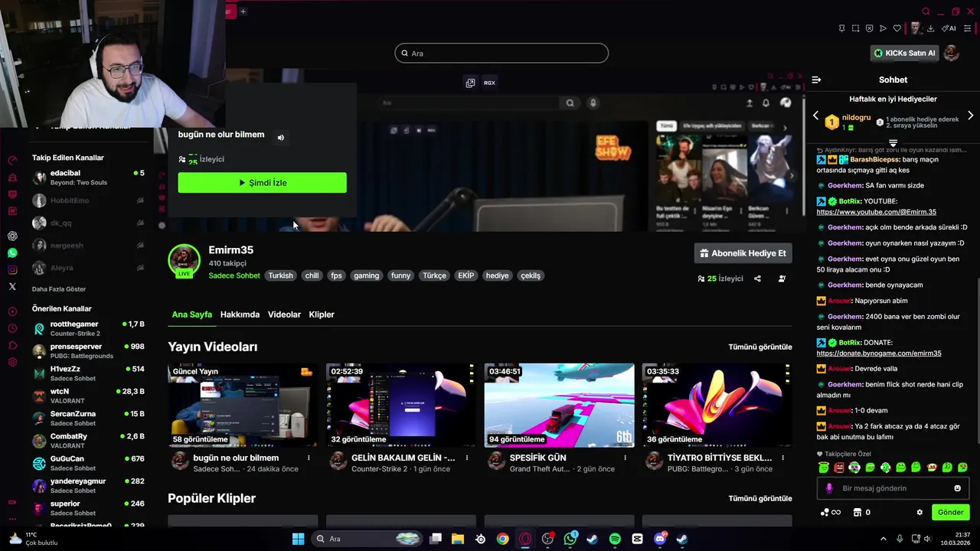This screenshot has width=980, height=551.
Task: Open options menu for SPESİFİK GÜN video
Action: (x=625, y=458)
